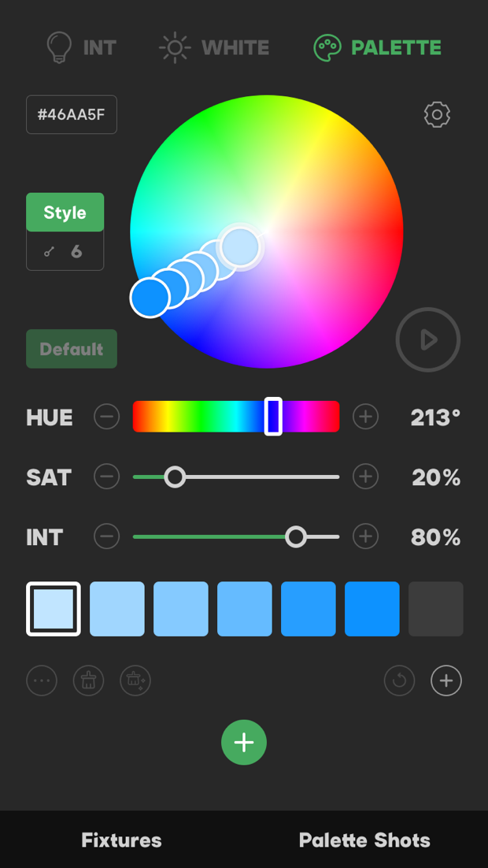Increase hue with the plus button
The height and width of the screenshot is (868, 488).
[x=365, y=417]
